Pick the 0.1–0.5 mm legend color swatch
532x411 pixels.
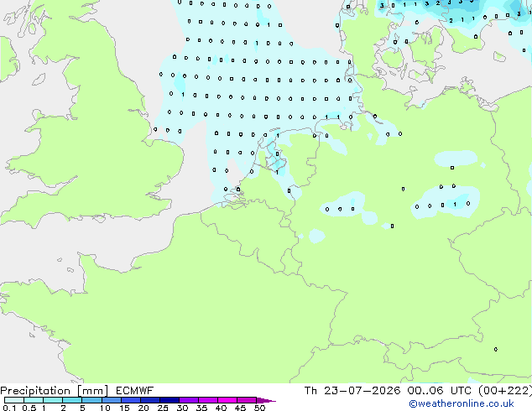point(14,400)
